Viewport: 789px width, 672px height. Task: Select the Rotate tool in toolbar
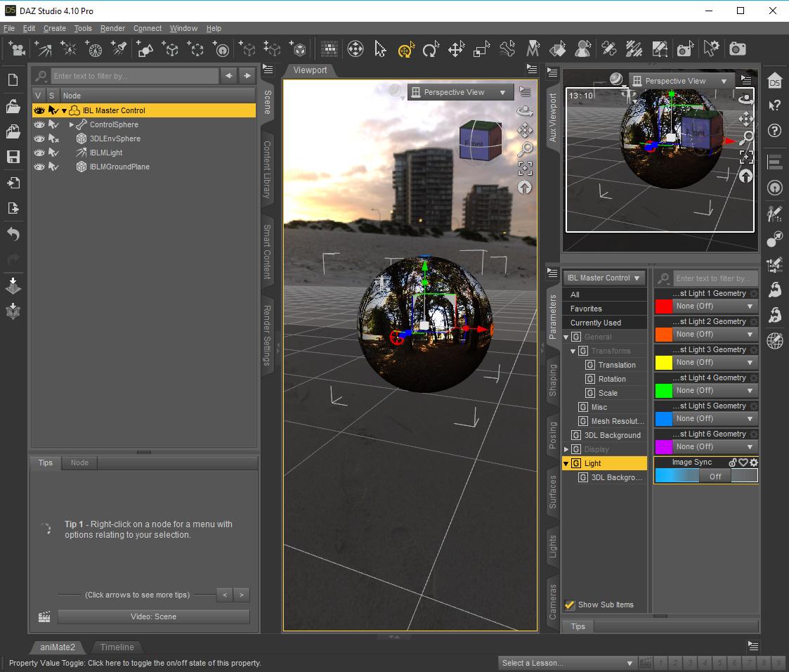point(430,49)
